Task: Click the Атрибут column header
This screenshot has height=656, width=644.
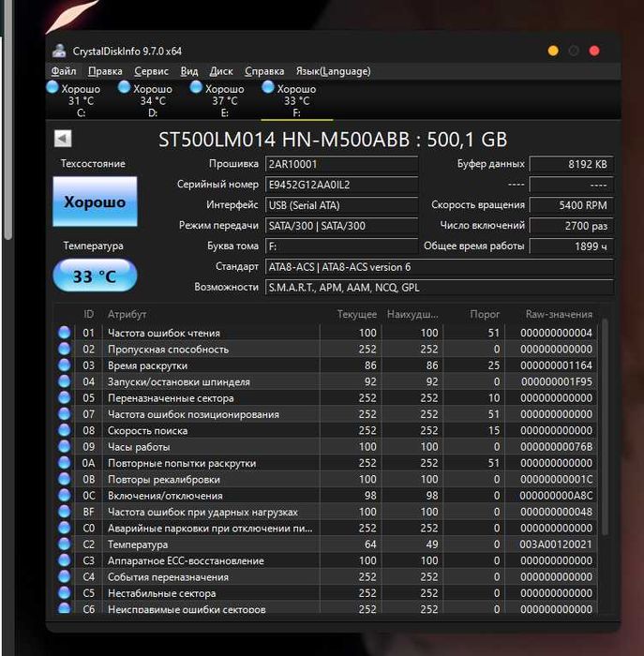Action: [127, 314]
